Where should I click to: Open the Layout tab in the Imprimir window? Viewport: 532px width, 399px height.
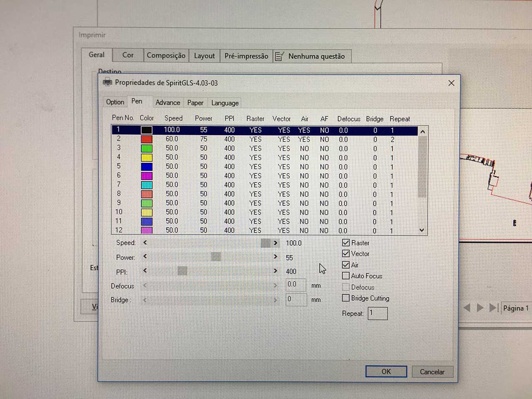(x=204, y=56)
